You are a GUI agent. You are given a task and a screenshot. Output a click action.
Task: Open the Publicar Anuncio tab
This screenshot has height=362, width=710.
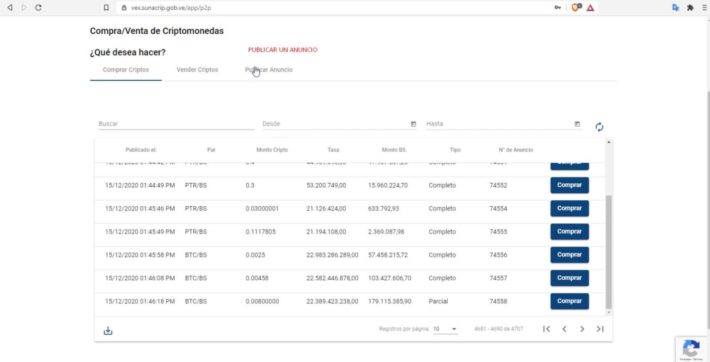[x=269, y=70]
